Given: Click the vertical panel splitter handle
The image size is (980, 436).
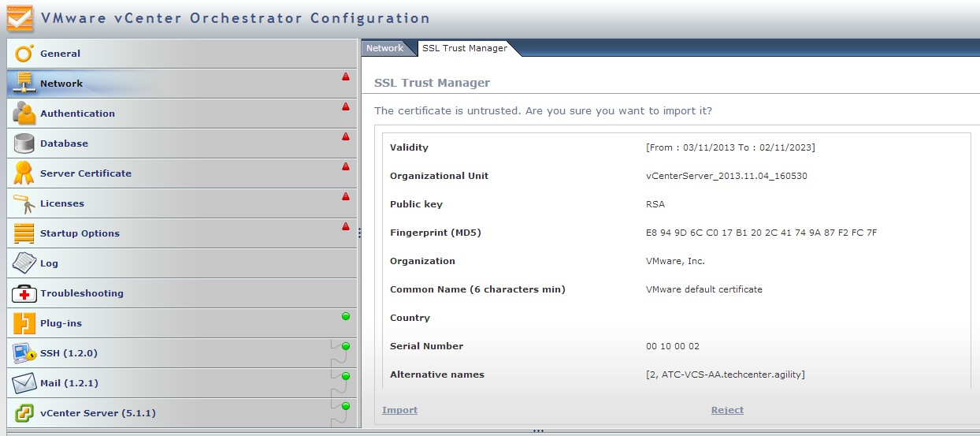Looking at the screenshot, I should pyautogui.click(x=359, y=233).
